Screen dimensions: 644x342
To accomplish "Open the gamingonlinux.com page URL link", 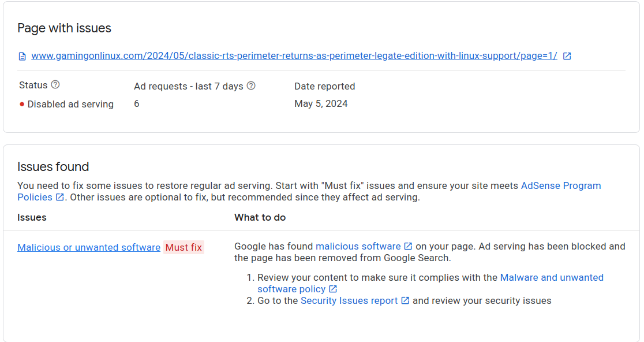I will pos(294,56).
